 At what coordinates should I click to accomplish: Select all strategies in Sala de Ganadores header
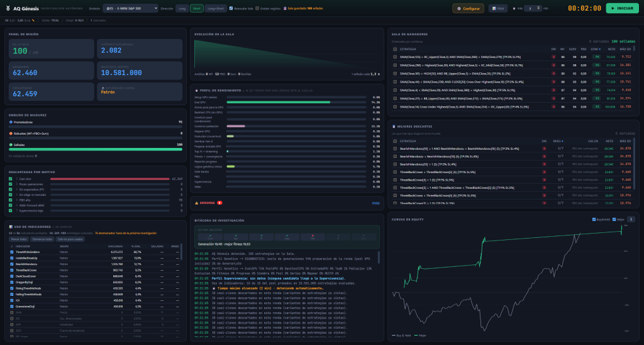pyautogui.click(x=395, y=49)
